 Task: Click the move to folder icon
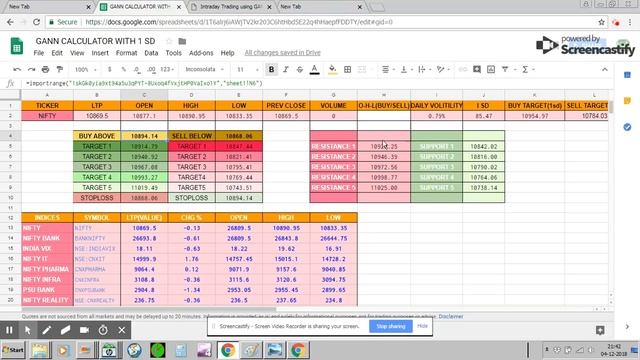click(x=182, y=41)
